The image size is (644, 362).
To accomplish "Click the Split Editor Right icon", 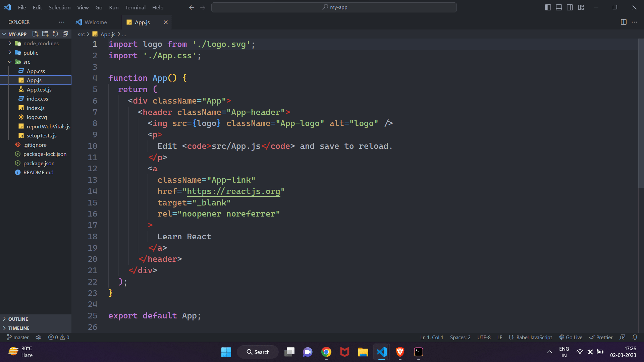I will tap(624, 22).
